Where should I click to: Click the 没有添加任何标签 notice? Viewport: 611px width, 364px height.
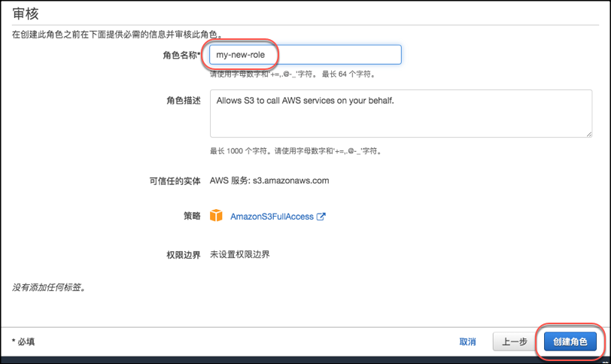point(47,287)
